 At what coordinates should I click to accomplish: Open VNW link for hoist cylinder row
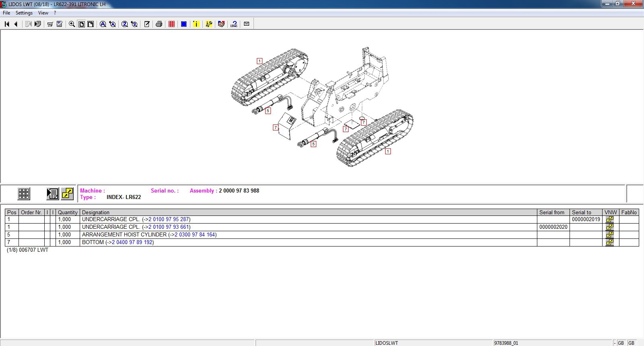pyautogui.click(x=610, y=235)
